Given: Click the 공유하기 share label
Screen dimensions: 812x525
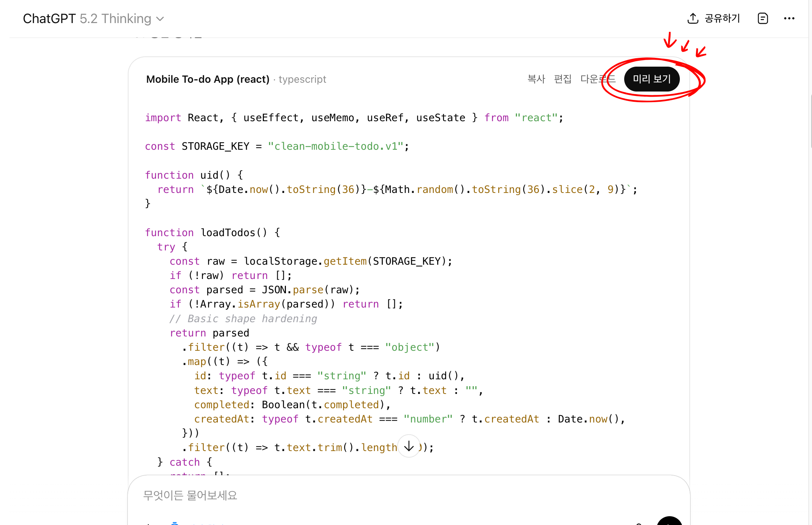Looking at the screenshot, I should coord(722,18).
